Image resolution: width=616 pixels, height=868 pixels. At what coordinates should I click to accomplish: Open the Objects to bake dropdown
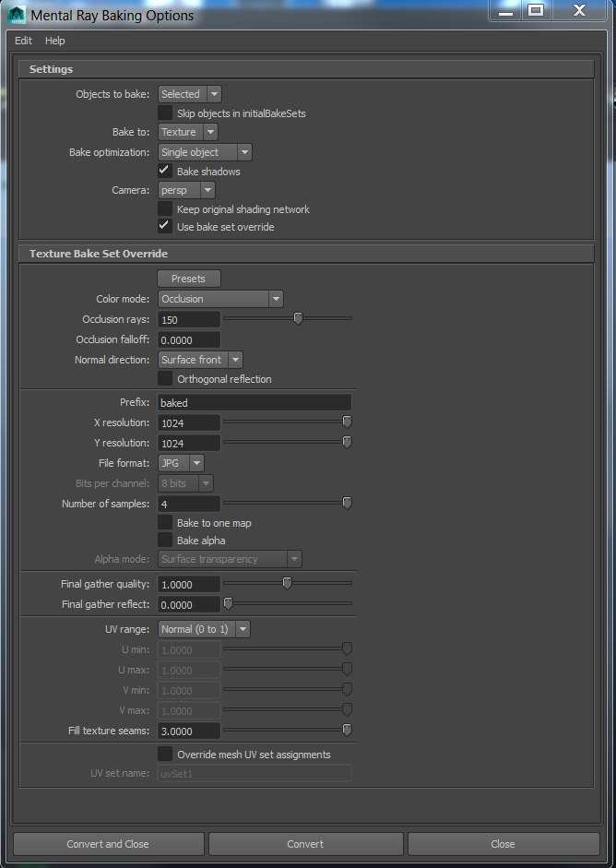[x=189, y=94]
